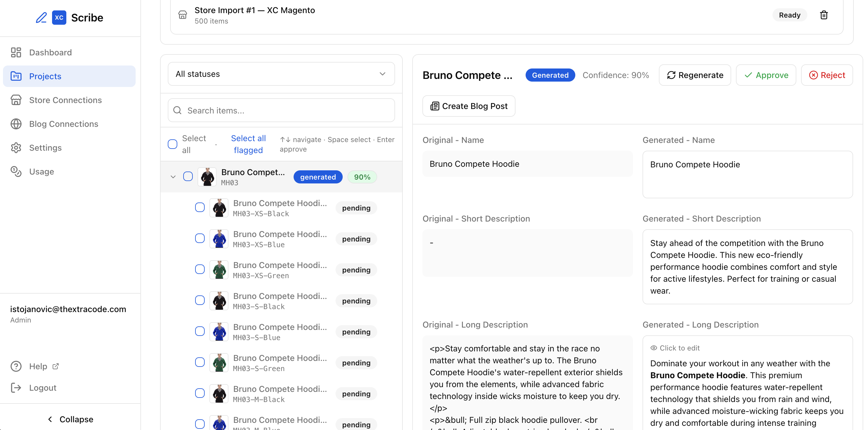Viewport: 868px width, 430px height.
Task: Click the 90% confidence badge
Action: coord(362,176)
